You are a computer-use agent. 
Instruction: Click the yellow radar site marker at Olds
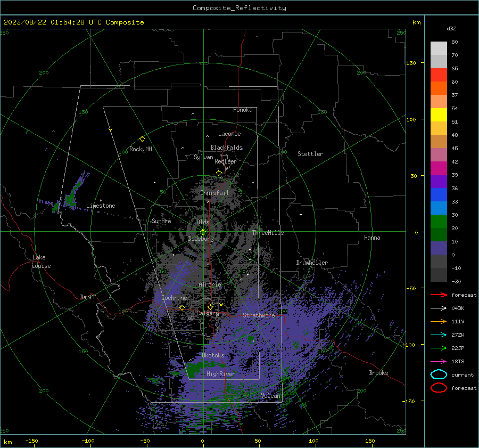[x=203, y=232]
